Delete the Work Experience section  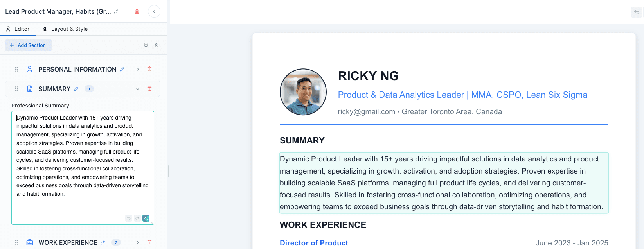coord(149,242)
